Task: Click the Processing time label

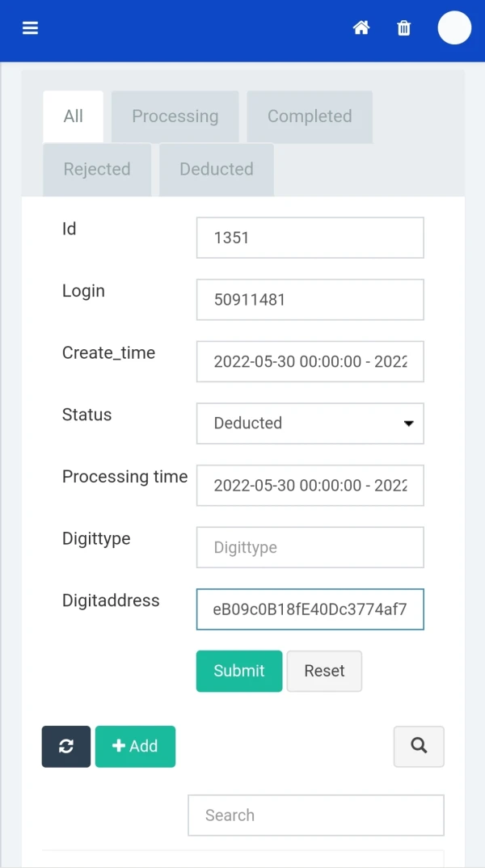Action: click(x=124, y=477)
